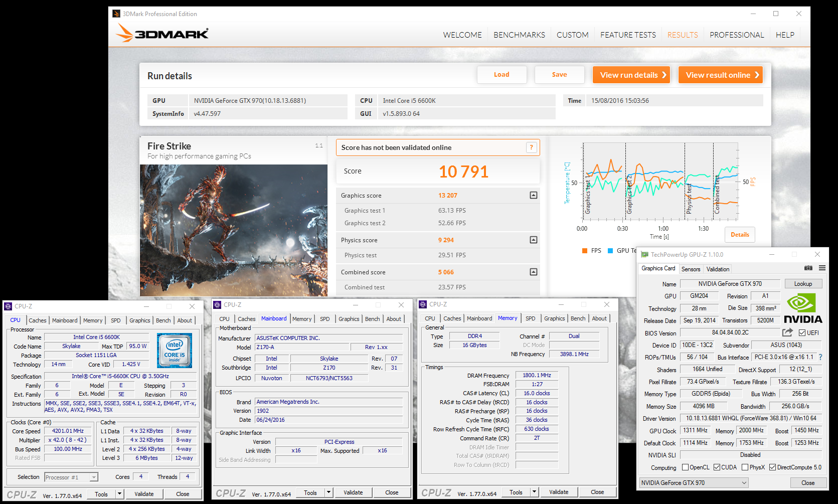Image resolution: width=838 pixels, height=504 pixels.
Task: Click View run details button
Action: point(631,75)
